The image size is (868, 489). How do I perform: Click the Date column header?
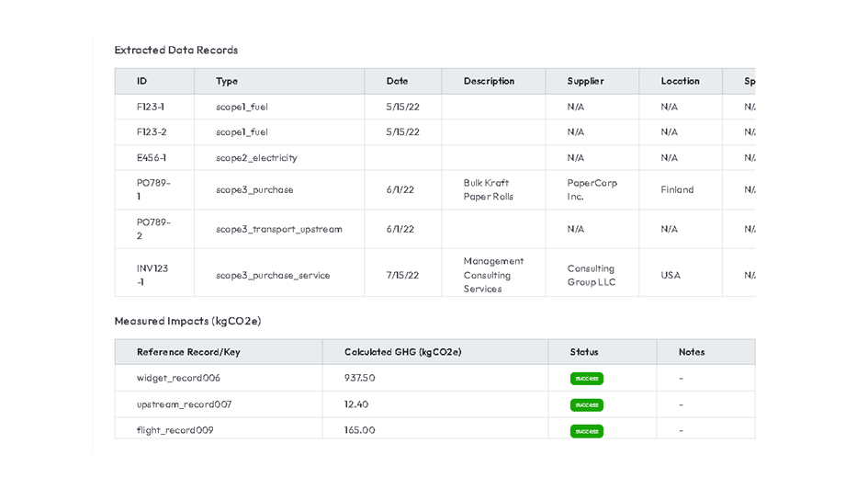click(x=397, y=81)
